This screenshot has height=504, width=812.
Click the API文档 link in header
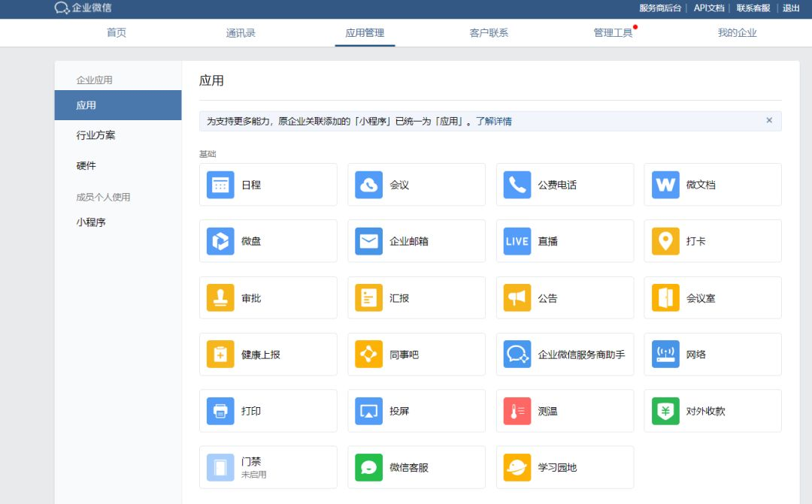pos(708,8)
